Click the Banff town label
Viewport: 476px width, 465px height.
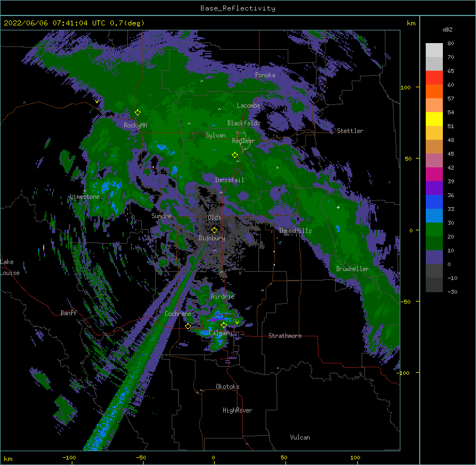click(x=68, y=313)
